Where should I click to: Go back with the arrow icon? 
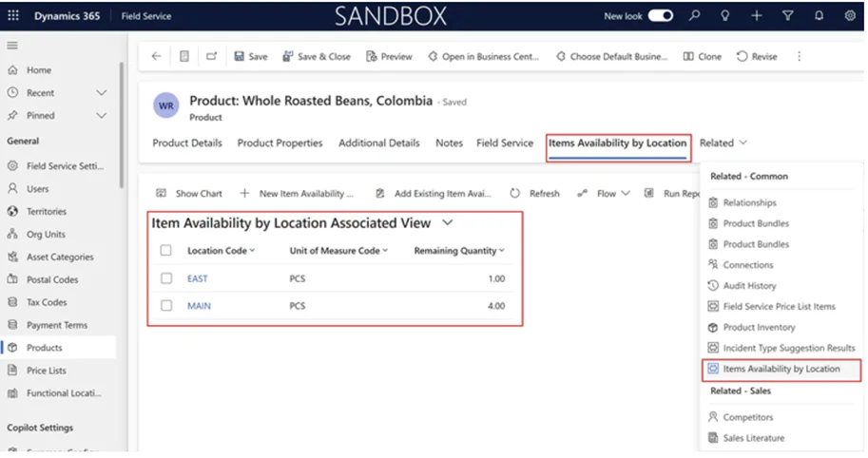[x=156, y=56]
